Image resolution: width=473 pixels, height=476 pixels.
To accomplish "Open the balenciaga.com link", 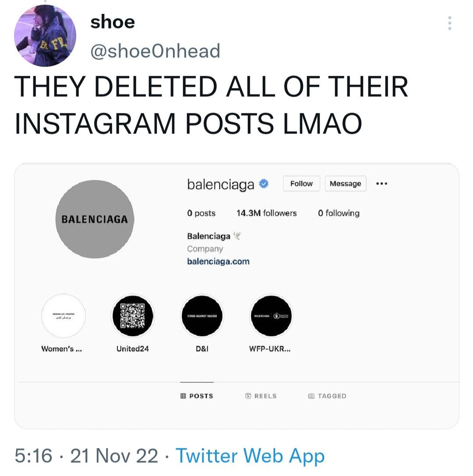I will pyautogui.click(x=218, y=262).
